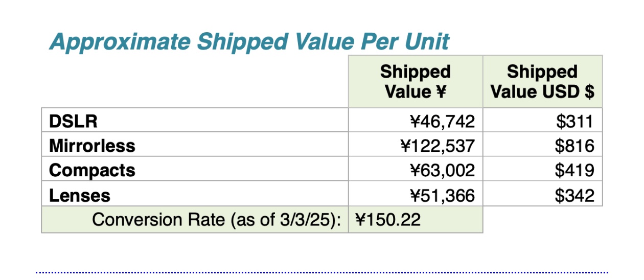
Task: Click the DSLR row label
Action: (x=73, y=121)
